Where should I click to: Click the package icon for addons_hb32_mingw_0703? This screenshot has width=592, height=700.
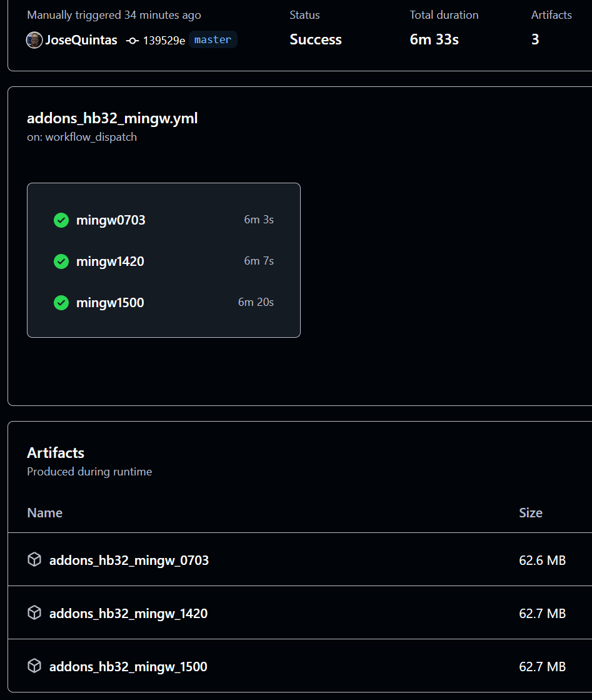(x=35, y=560)
